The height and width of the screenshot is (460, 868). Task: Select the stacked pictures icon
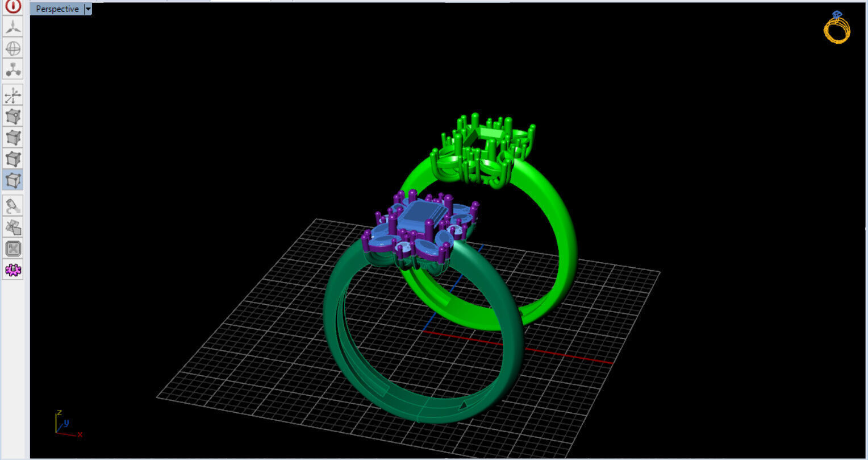point(13,227)
